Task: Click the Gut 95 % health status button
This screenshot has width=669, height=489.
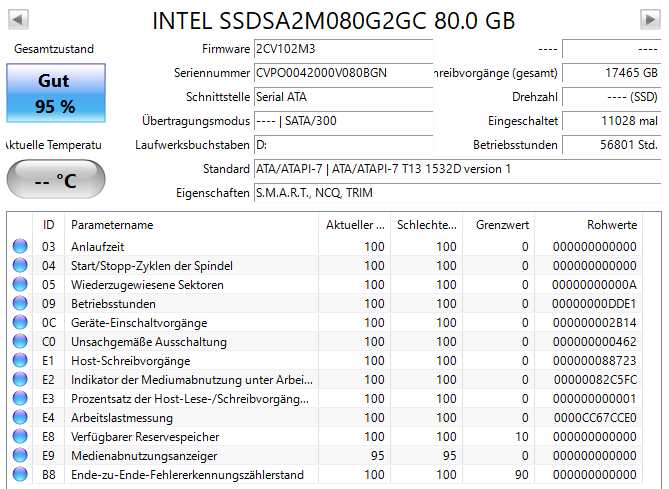Action: pos(56,93)
